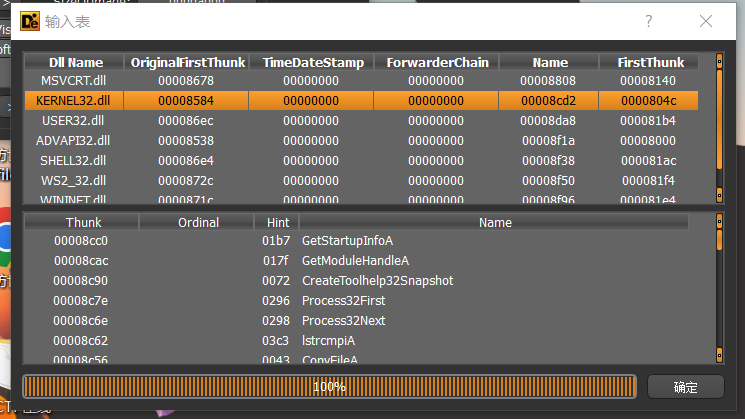
Task: Select the USER32.dll row
Action: [361, 121]
